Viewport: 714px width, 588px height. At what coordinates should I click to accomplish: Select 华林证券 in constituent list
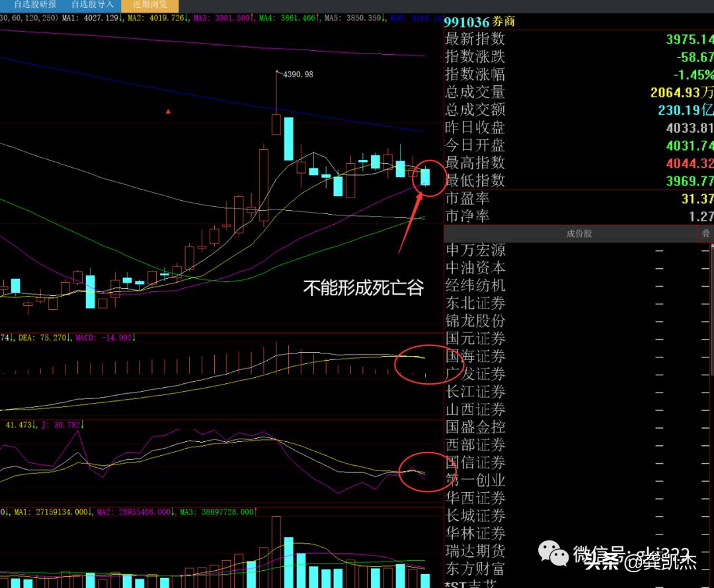point(475,533)
